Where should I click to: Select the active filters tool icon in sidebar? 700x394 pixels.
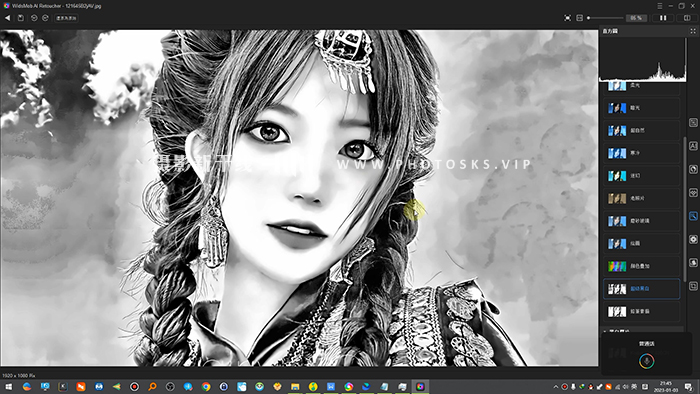click(x=693, y=216)
